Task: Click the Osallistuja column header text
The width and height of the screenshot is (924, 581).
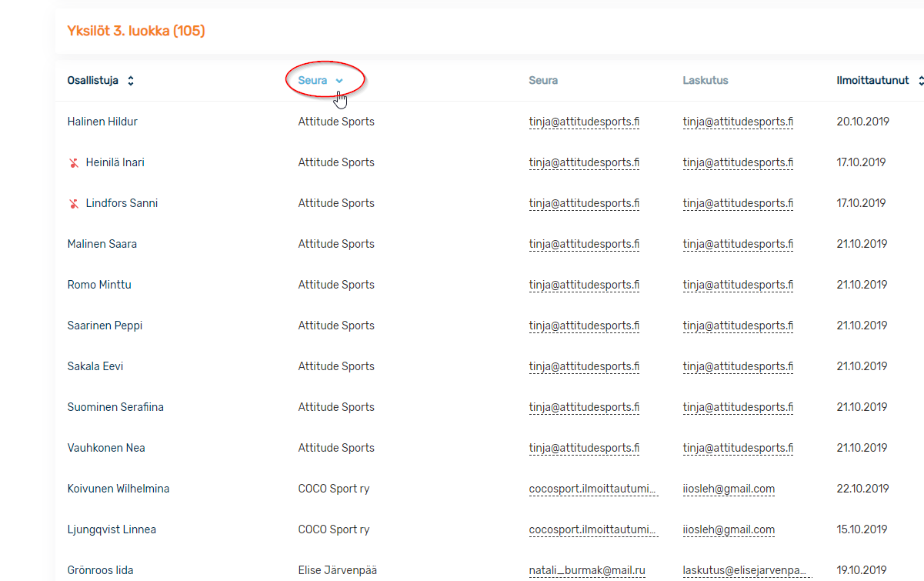Action: click(93, 81)
